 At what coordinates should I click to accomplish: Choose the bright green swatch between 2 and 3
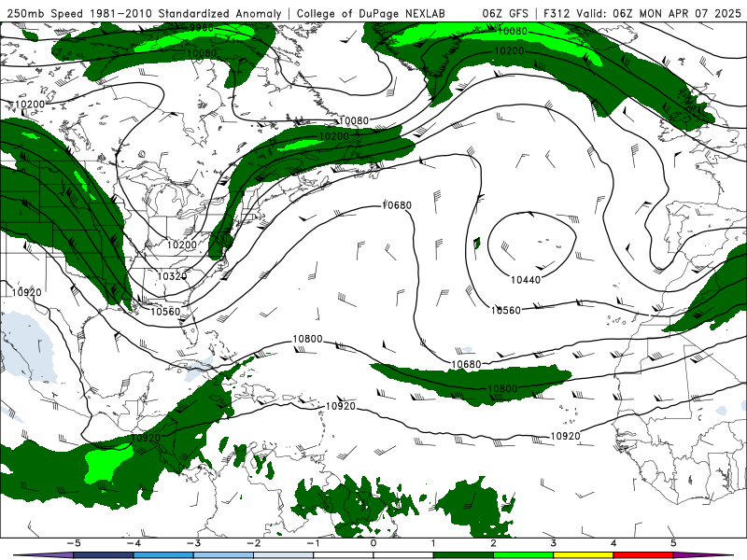(x=524, y=555)
